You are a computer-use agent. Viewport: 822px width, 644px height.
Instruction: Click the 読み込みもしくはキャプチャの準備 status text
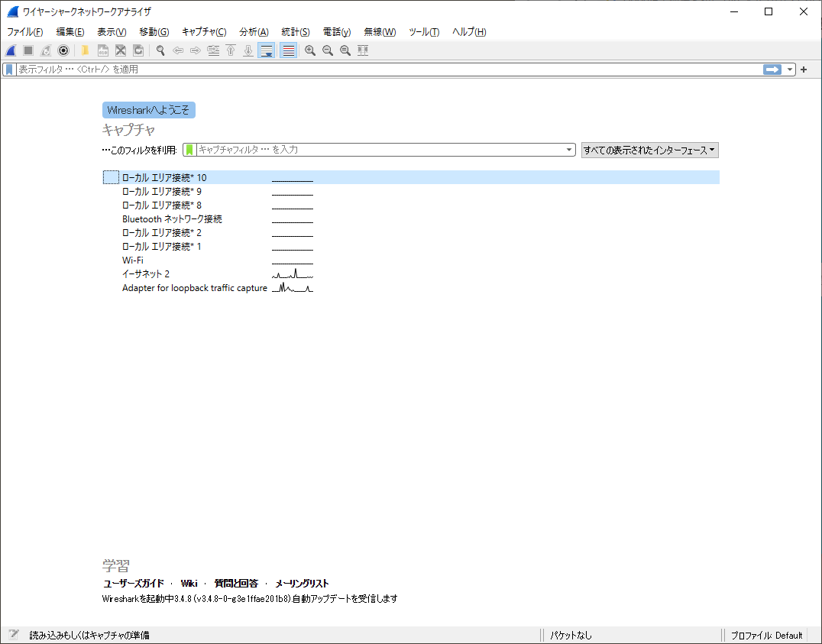point(89,635)
